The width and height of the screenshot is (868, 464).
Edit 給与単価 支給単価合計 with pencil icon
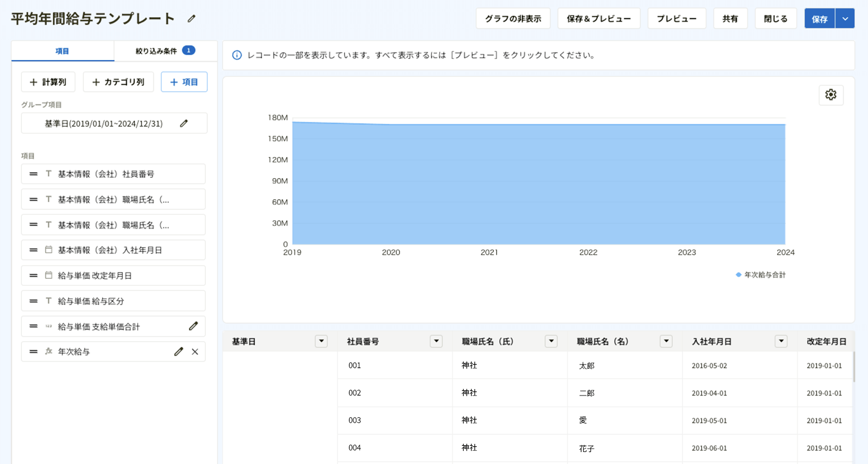coord(194,326)
